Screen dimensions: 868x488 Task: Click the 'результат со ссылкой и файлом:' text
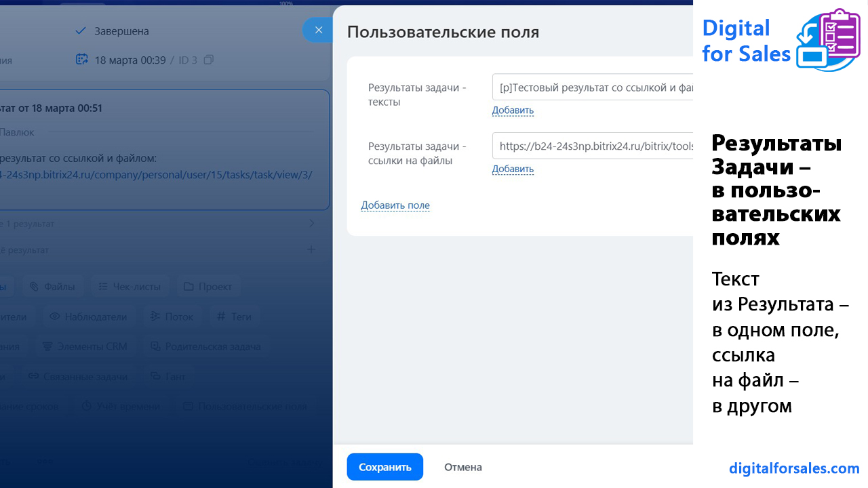click(x=78, y=159)
